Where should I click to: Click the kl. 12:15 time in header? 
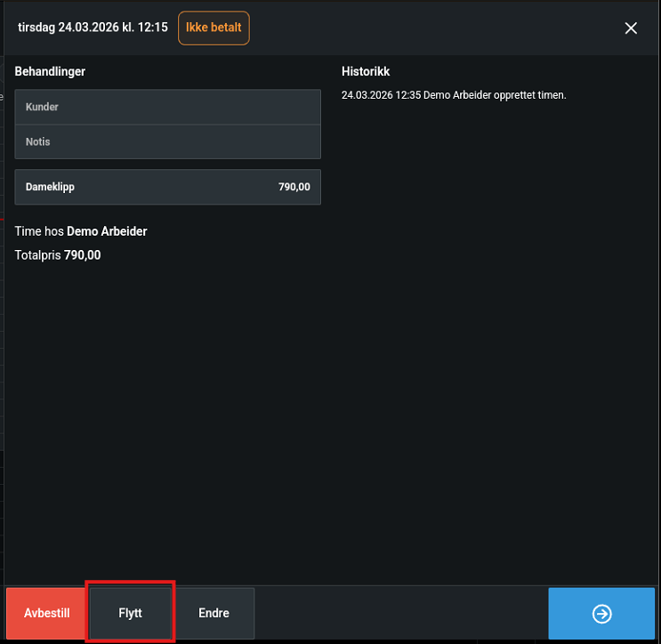[146, 28]
